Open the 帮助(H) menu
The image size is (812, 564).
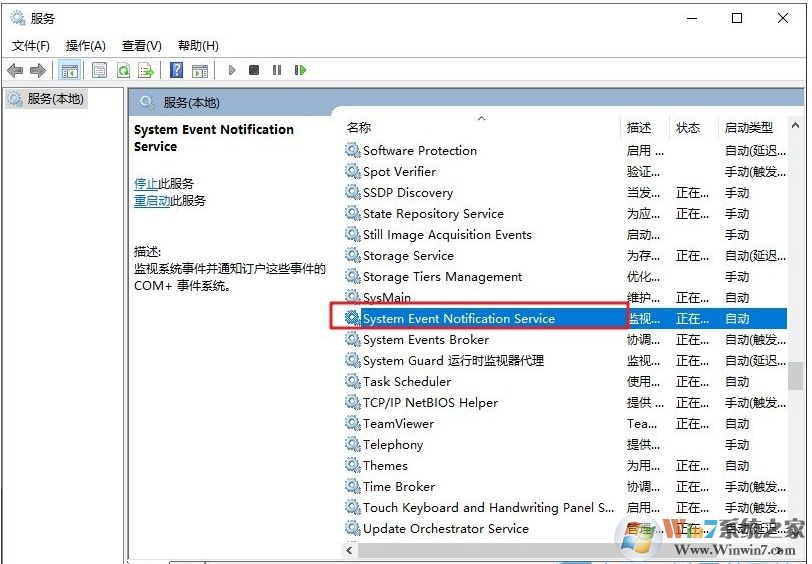click(x=198, y=46)
